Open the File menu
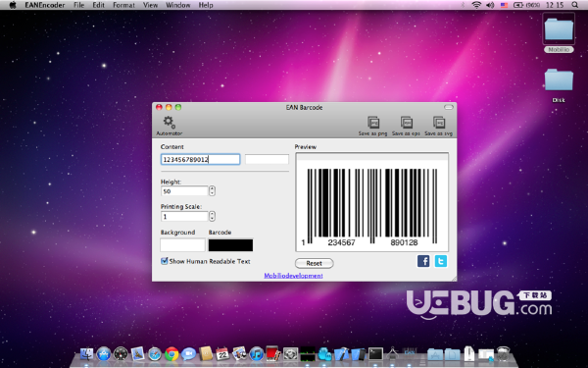This screenshot has height=368, width=588. click(79, 5)
